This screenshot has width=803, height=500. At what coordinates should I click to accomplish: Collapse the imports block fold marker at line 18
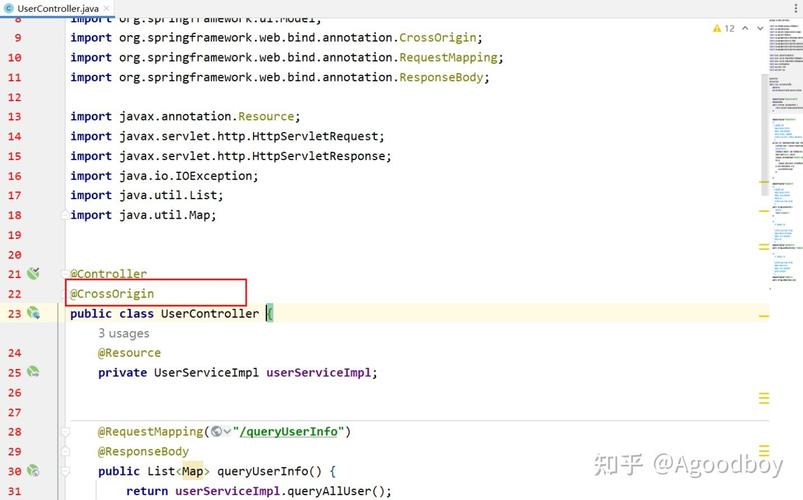point(65,215)
